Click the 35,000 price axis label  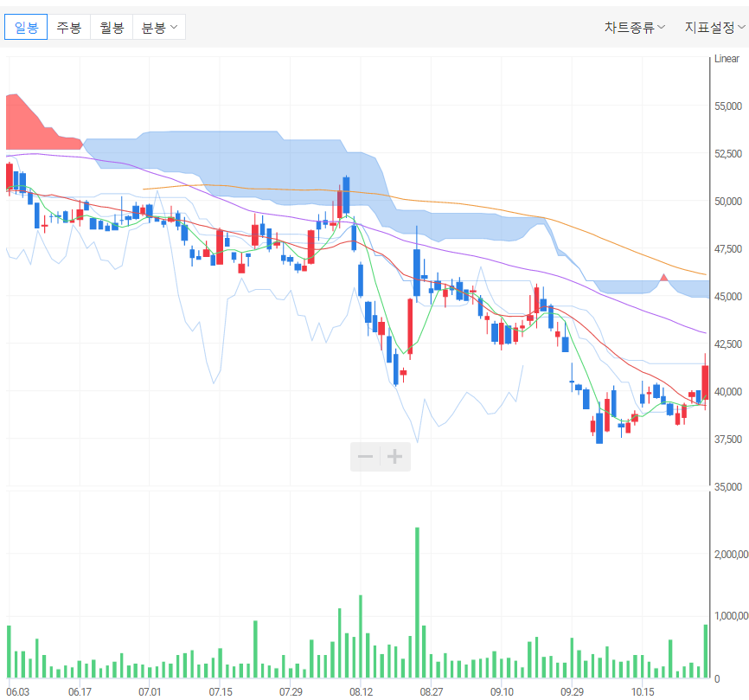pos(728,487)
